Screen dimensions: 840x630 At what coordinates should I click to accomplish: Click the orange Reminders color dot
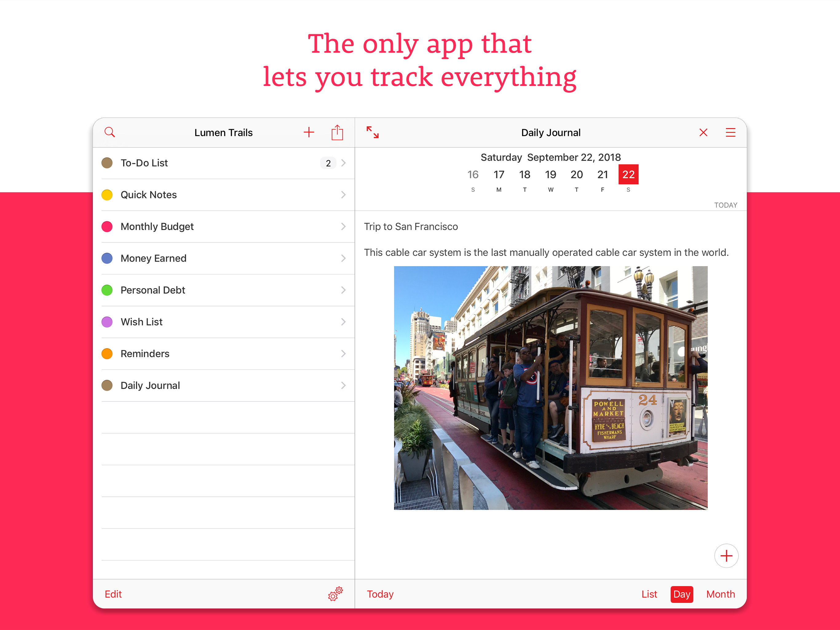(x=107, y=354)
